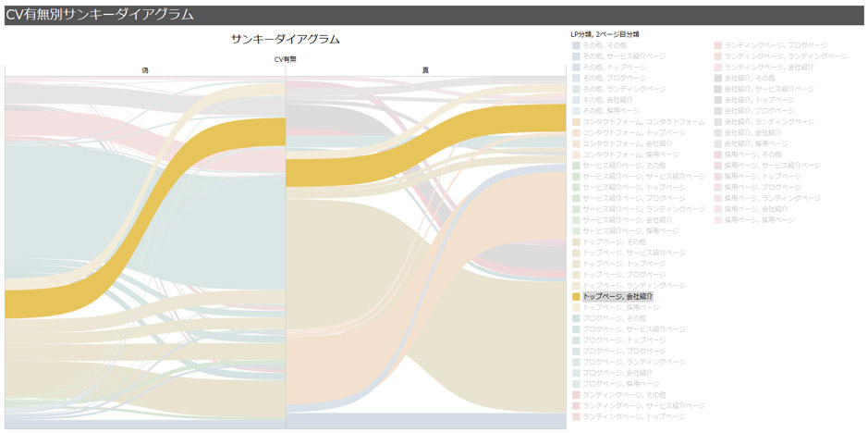Click the '真' column header

click(425, 70)
